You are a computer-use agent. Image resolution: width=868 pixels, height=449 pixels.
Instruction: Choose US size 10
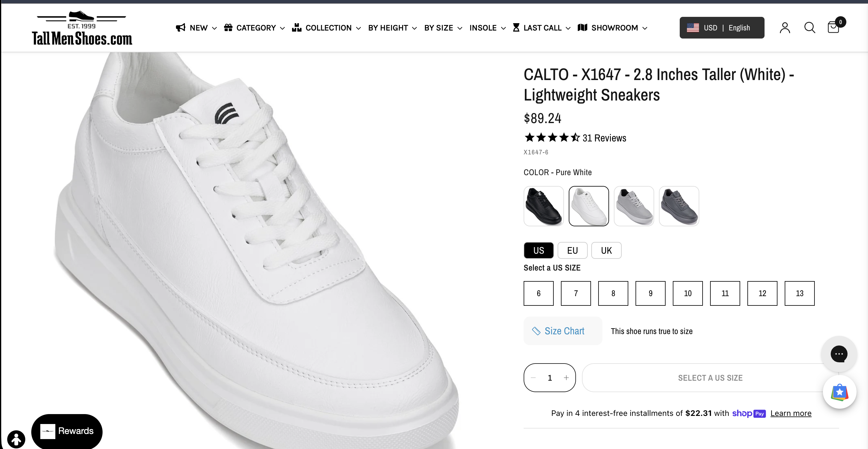tap(687, 293)
